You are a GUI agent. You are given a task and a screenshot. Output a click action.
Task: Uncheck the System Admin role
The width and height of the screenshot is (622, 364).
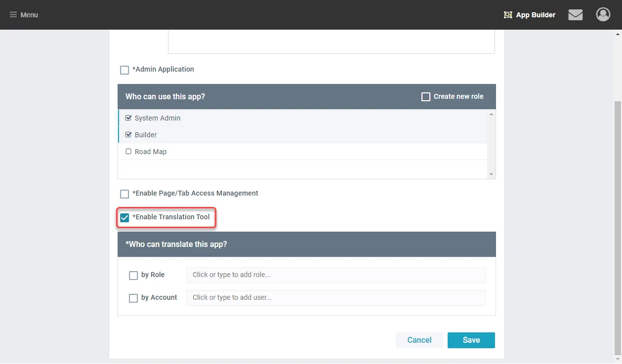128,118
